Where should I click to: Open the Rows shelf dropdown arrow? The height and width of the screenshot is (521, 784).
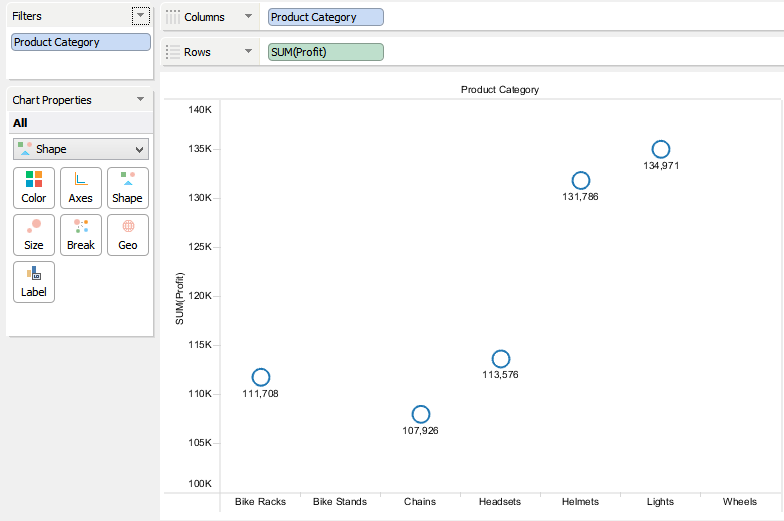tap(248, 52)
